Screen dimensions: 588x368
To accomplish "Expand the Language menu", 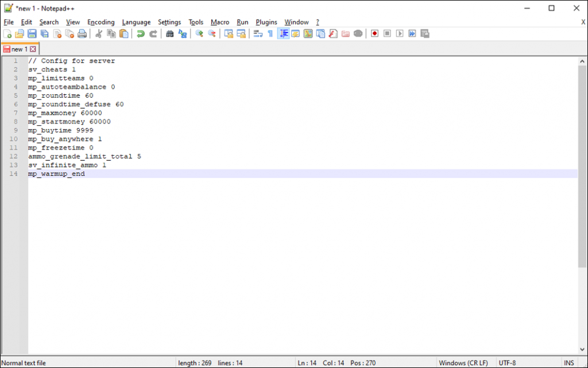I will [x=136, y=22].
